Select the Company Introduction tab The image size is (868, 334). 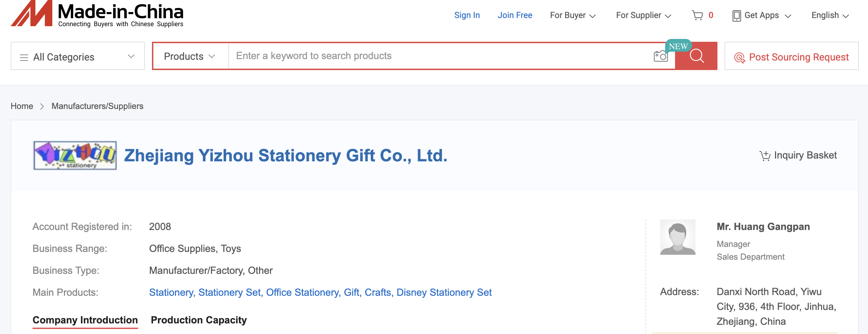(x=85, y=320)
